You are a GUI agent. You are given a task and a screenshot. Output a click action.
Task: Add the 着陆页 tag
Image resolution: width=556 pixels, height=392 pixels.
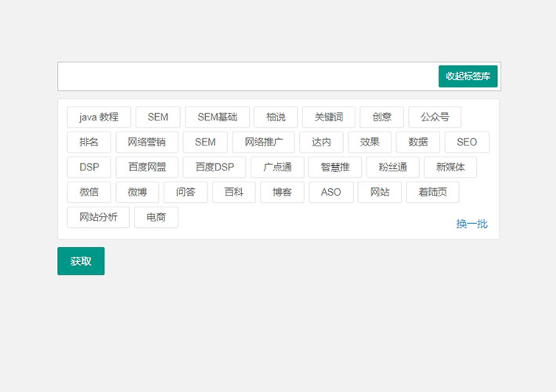(x=432, y=192)
